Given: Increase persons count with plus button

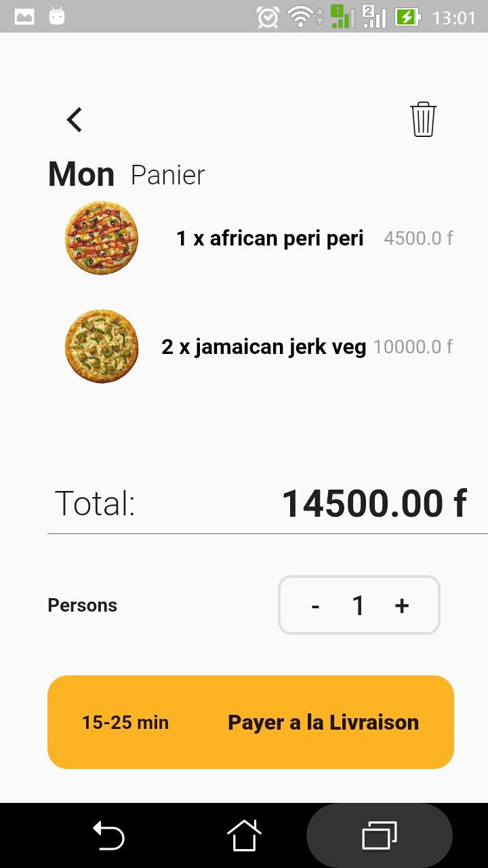Looking at the screenshot, I should [x=402, y=606].
